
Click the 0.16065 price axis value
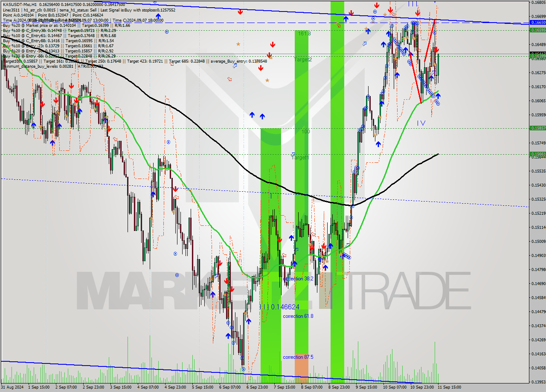[x=538, y=101]
